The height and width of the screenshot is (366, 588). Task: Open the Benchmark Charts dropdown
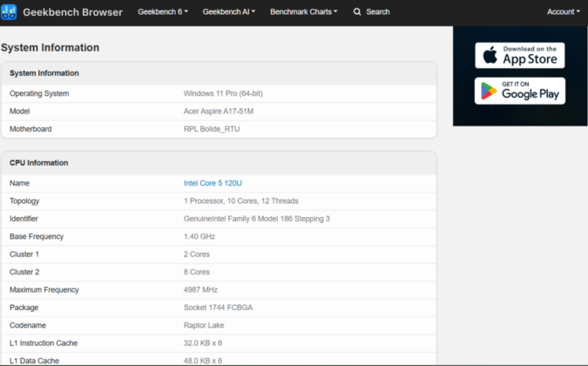click(x=304, y=12)
